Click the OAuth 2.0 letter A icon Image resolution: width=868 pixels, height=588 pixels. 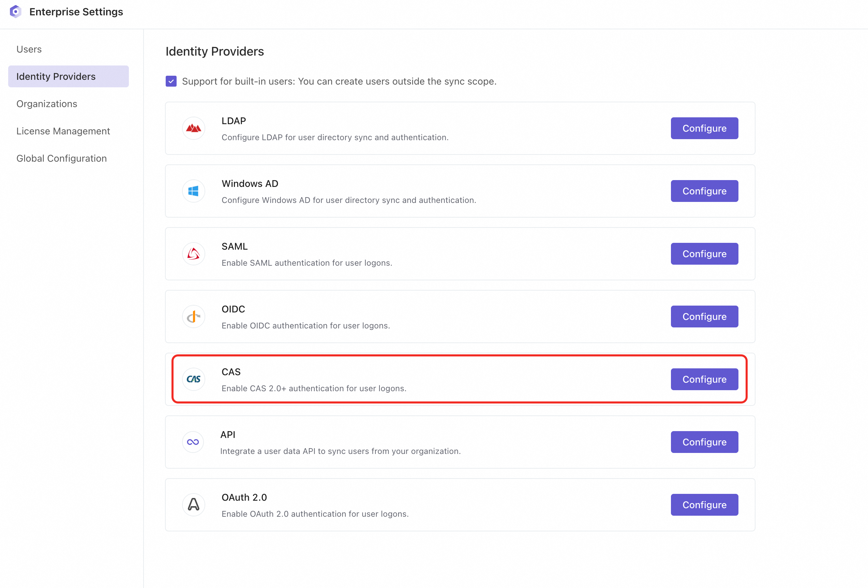pyautogui.click(x=193, y=505)
